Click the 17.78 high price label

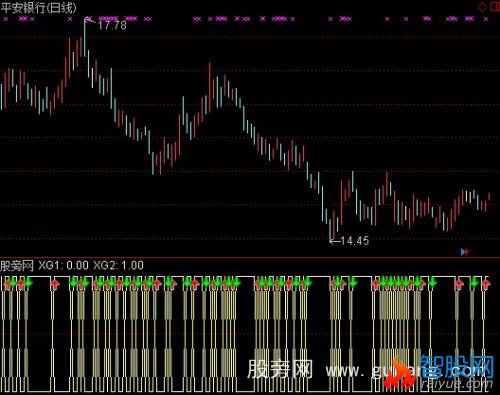112,25
